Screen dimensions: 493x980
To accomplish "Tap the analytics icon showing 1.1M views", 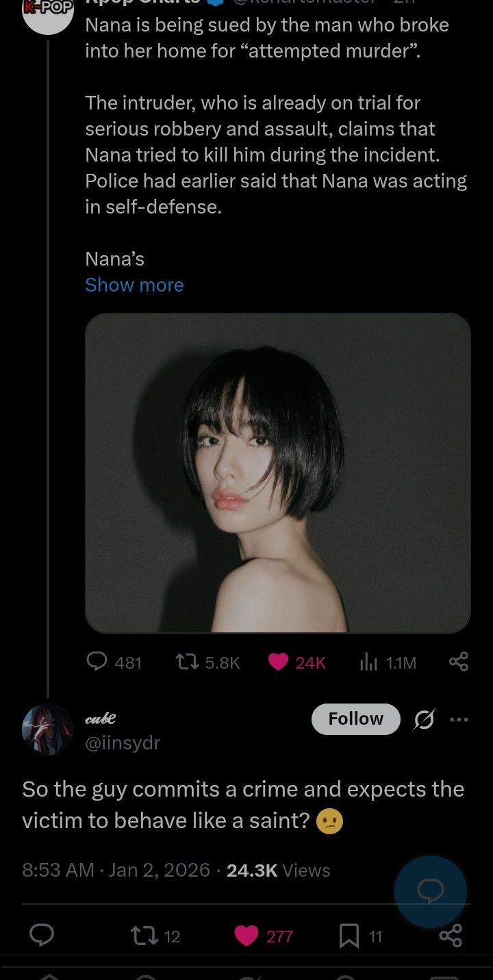I will coord(369,662).
